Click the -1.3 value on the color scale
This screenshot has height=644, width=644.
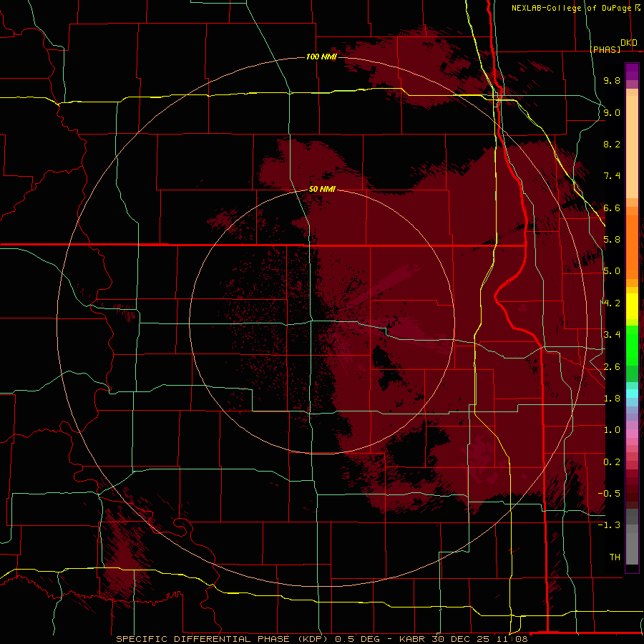pyautogui.click(x=609, y=525)
